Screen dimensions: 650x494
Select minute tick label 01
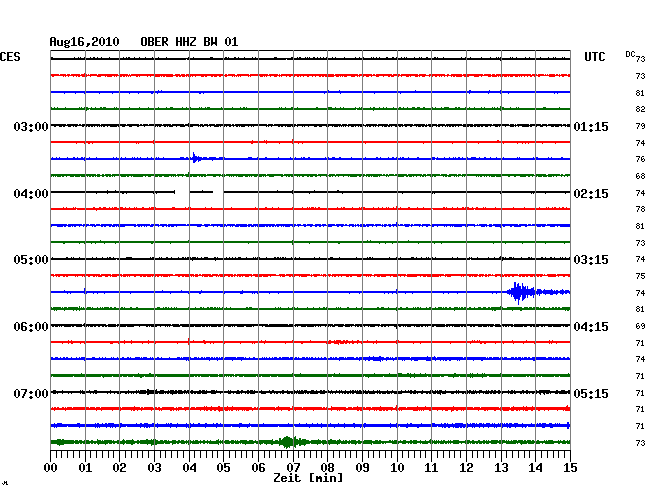click(85, 468)
